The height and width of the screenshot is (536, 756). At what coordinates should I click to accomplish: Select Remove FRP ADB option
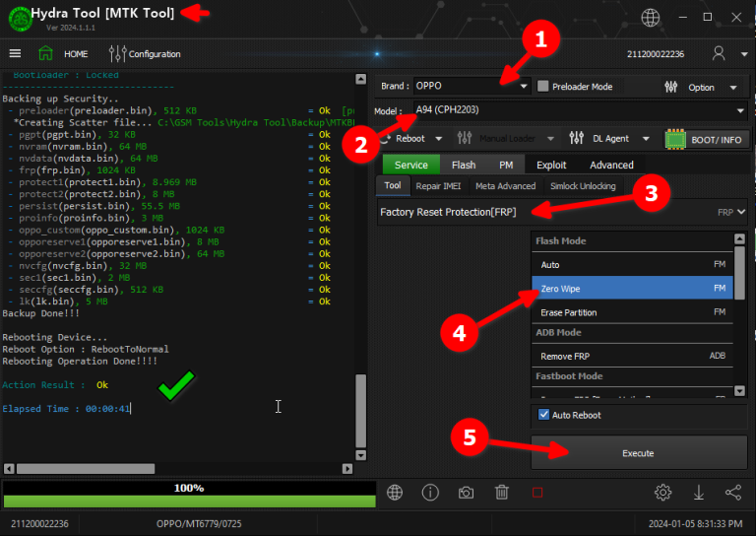pos(632,356)
